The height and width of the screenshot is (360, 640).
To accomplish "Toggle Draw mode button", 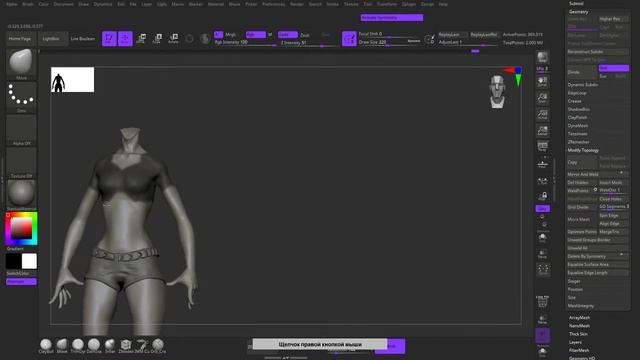I will point(125,39).
